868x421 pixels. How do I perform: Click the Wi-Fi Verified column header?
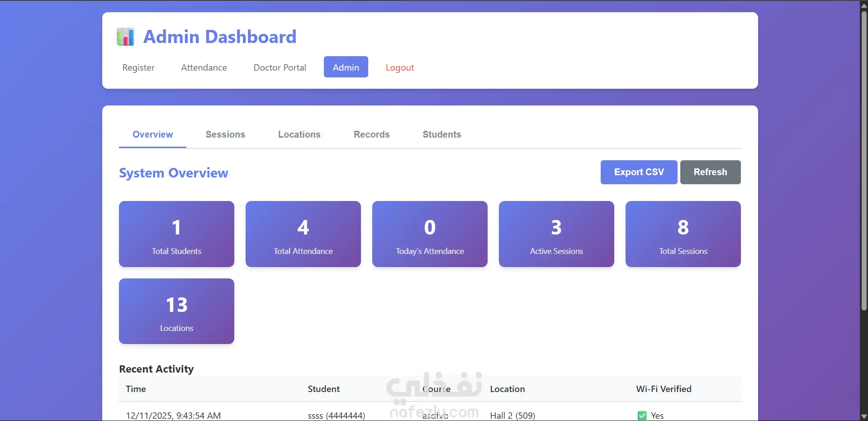(x=664, y=389)
